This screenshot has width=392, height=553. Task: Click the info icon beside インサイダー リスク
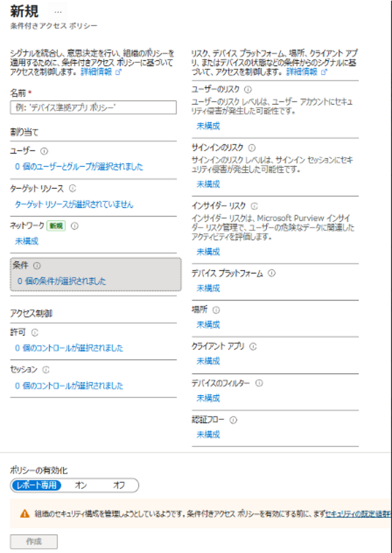click(253, 206)
